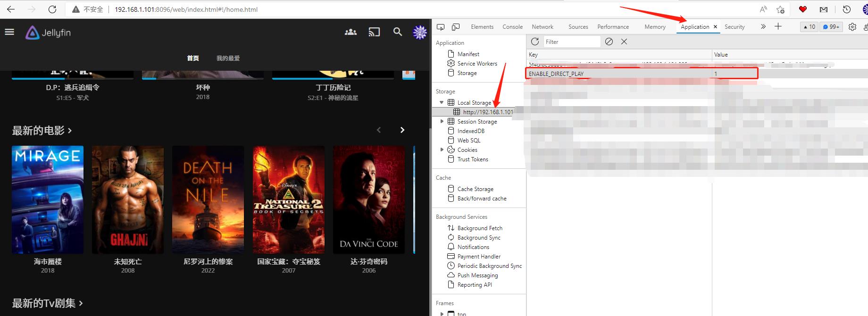
Task: Open the SyncPlay group icon
Action: pyautogui.click(x=351, y=32)
